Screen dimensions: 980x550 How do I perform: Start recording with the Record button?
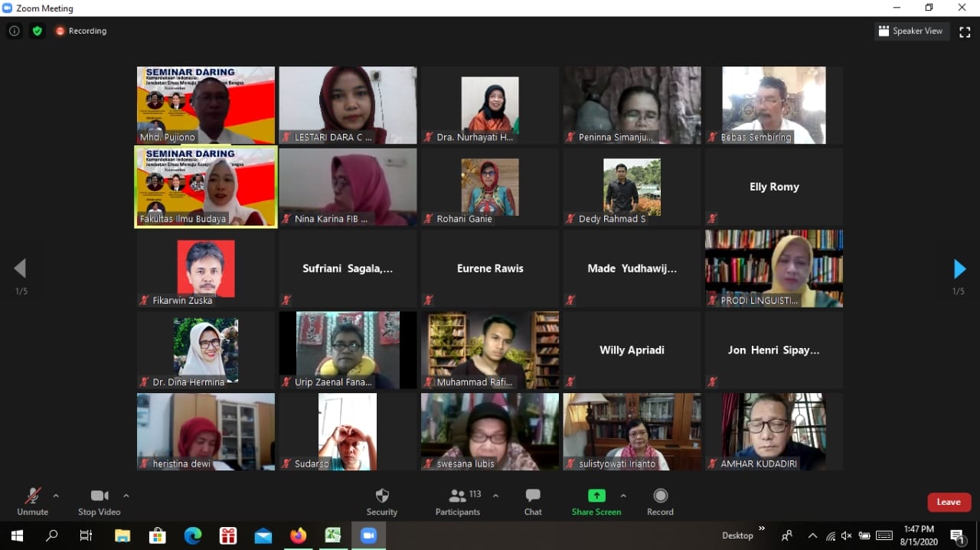660,502
